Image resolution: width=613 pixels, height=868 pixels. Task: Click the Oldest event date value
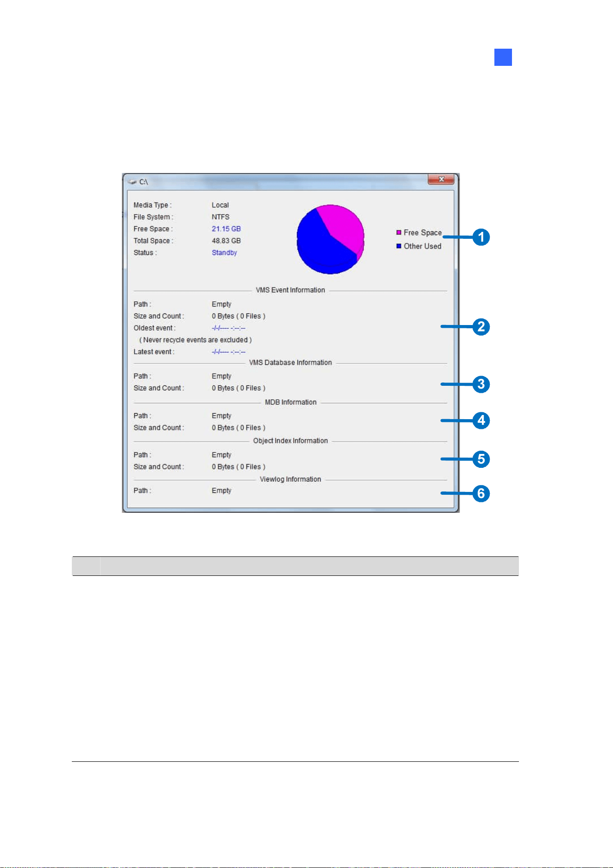coord(228,328)
